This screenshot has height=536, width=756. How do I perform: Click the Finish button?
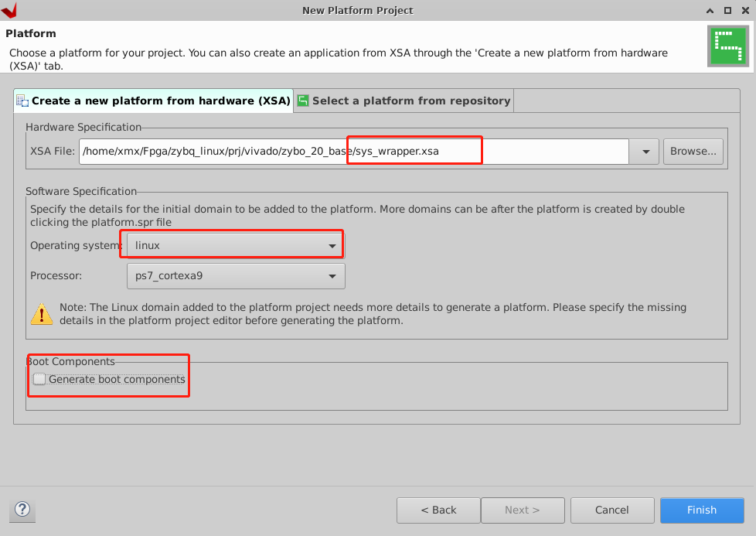tap(702, 510)
